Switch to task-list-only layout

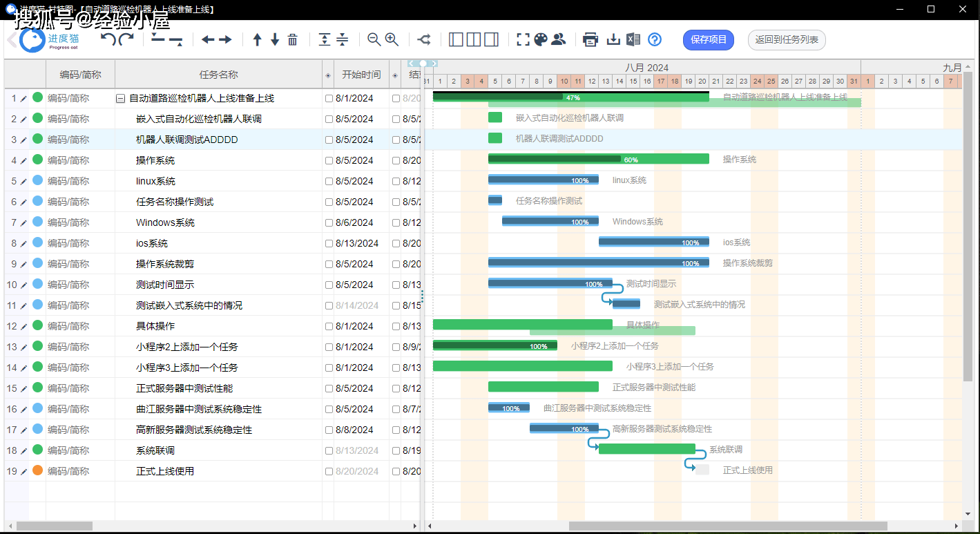pyautogui.click(x=456, y=39)
